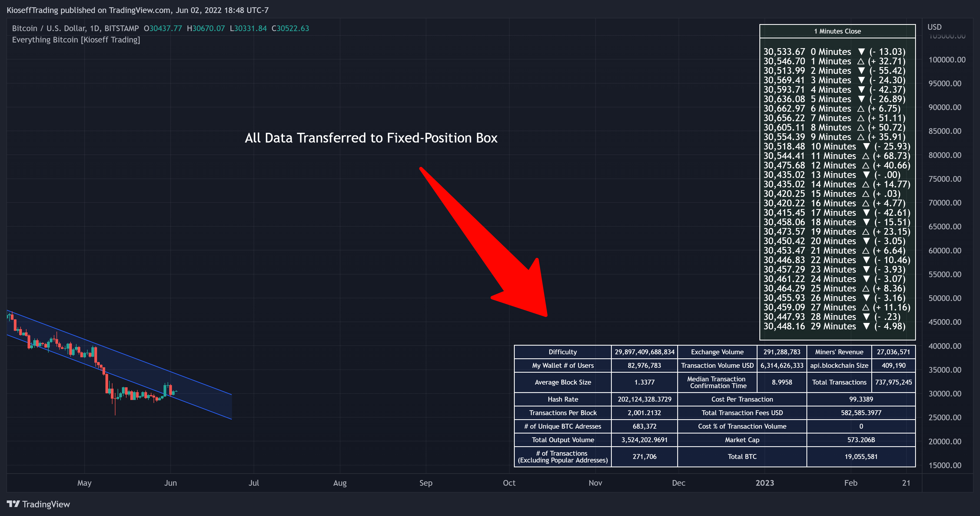Click the 'Transaction Volume USD' cell
The width and height of the screenshot is (980, 516).
pos(717,366)
